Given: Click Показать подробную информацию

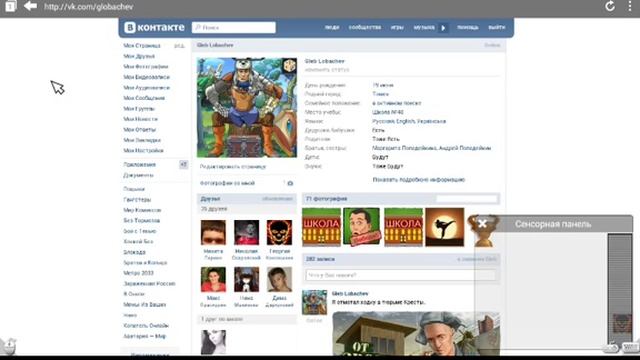Looking at the screenshot, I should click(419, 180).
